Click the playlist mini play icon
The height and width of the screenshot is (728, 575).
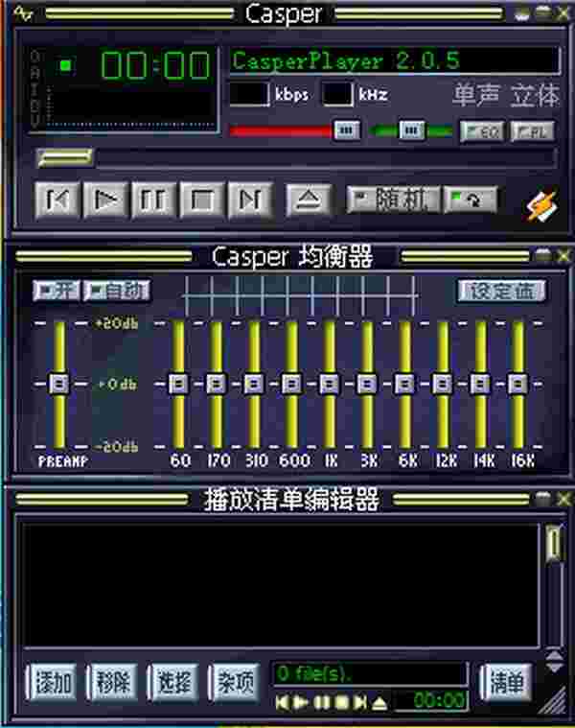[302, 702]
